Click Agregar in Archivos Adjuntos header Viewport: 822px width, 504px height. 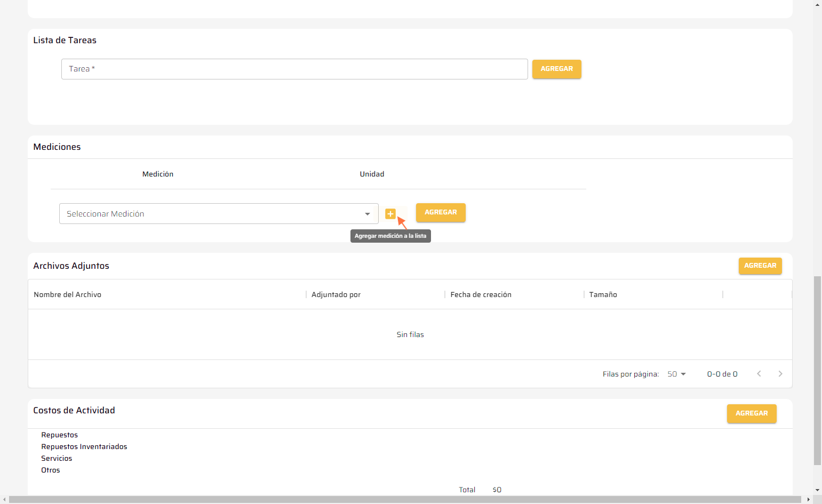(x=760, y=266)
